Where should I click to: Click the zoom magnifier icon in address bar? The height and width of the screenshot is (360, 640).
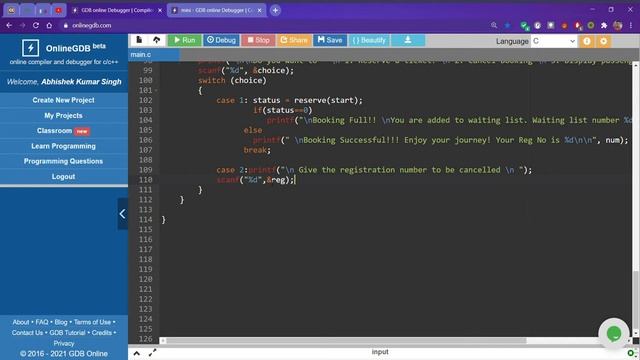coord(494,25)
